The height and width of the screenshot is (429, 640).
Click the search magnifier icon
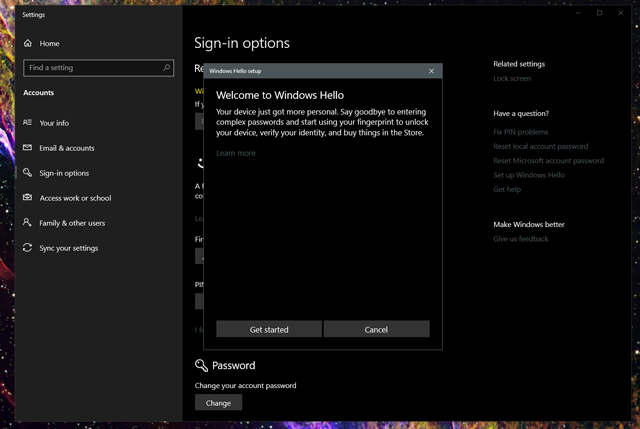[166, 68]
